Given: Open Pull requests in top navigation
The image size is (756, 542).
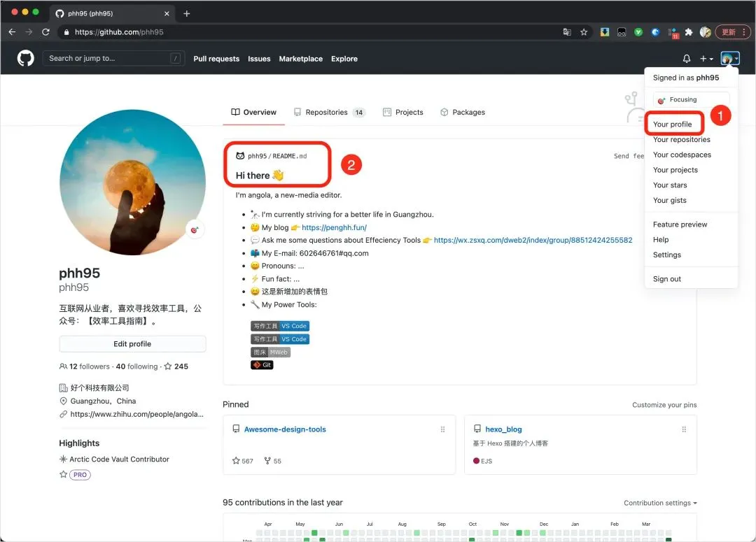Looking at the screenshot, I should 216,59.
